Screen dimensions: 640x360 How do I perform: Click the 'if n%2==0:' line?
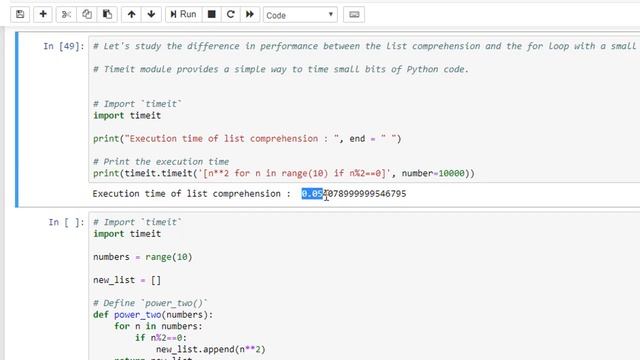click(161, 338)
